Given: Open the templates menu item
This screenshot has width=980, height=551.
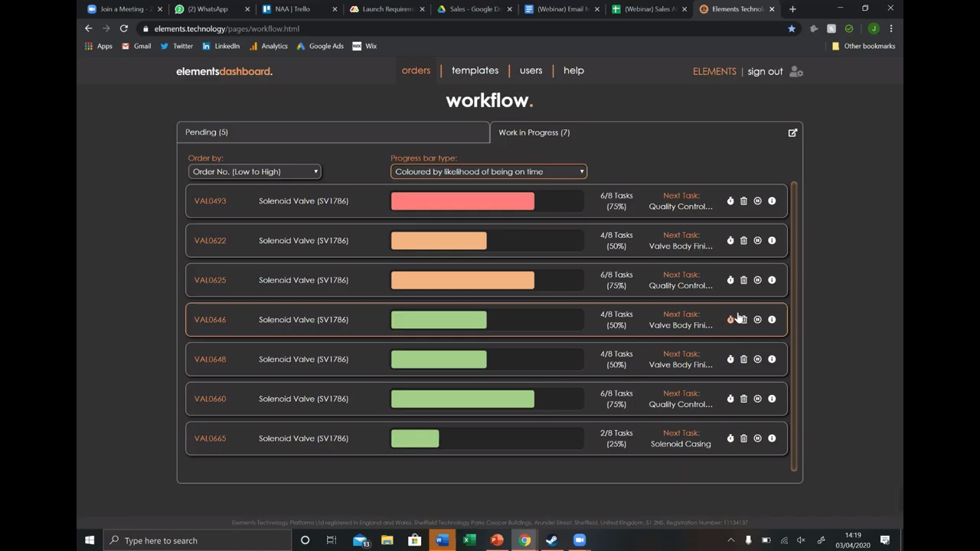Looking at the screenshot, I should (x=475, y=70).
